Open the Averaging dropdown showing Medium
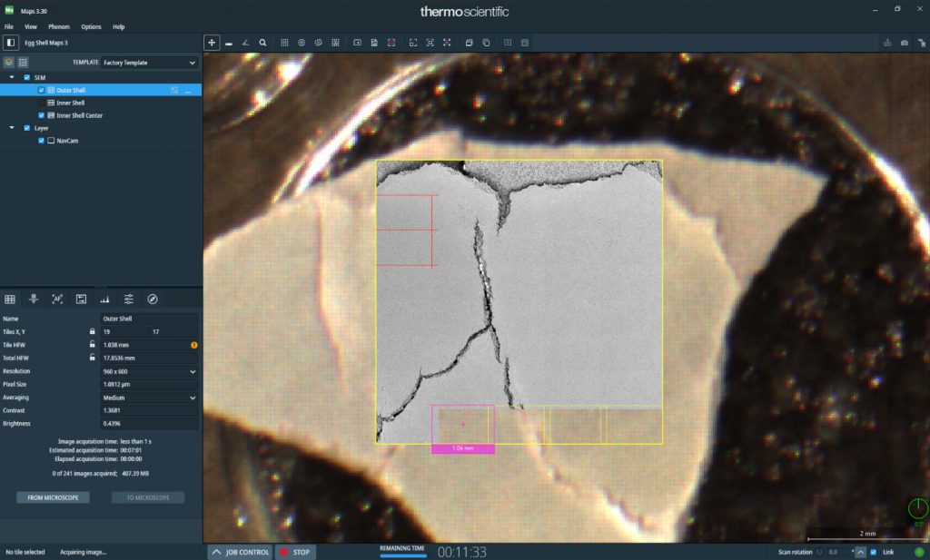The image size is (930, 560). click(149, 397)
